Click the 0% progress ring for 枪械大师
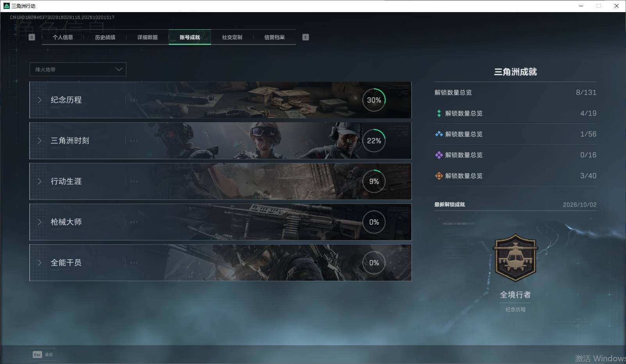The width and height of the screenshot is (626, 364). click(374, 222)
